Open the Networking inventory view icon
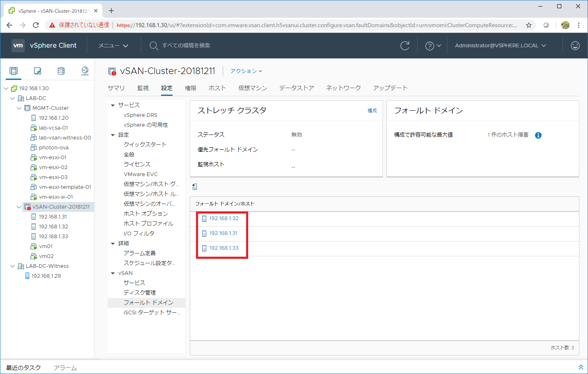 point(85,71)
